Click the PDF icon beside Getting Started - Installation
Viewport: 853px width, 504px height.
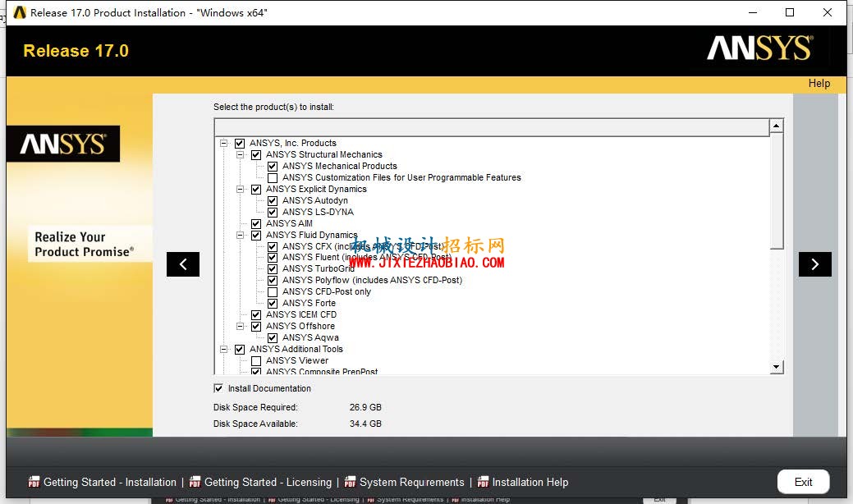click(x=34, y=483)
